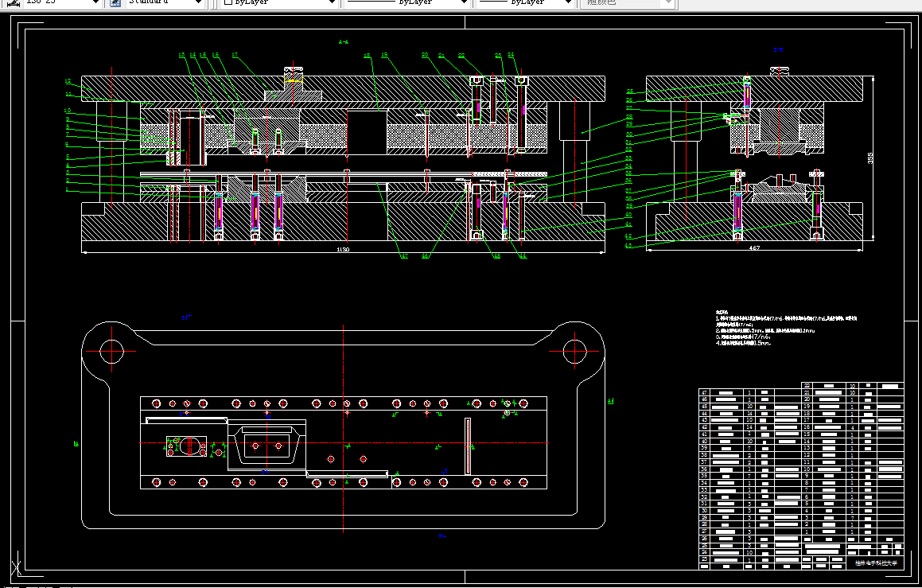Click the 桂林电子科技大学 title block cell
This screenshot has height=588, width=922.
[876, 563]
